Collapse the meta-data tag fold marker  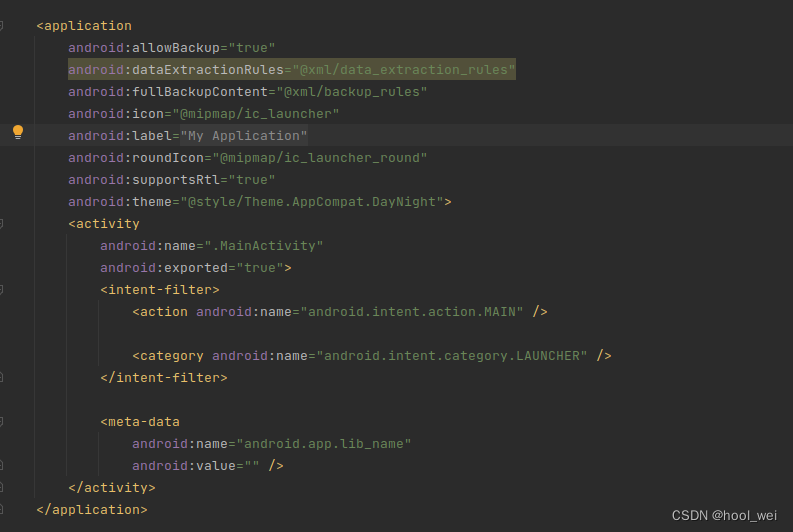point(2,422)
